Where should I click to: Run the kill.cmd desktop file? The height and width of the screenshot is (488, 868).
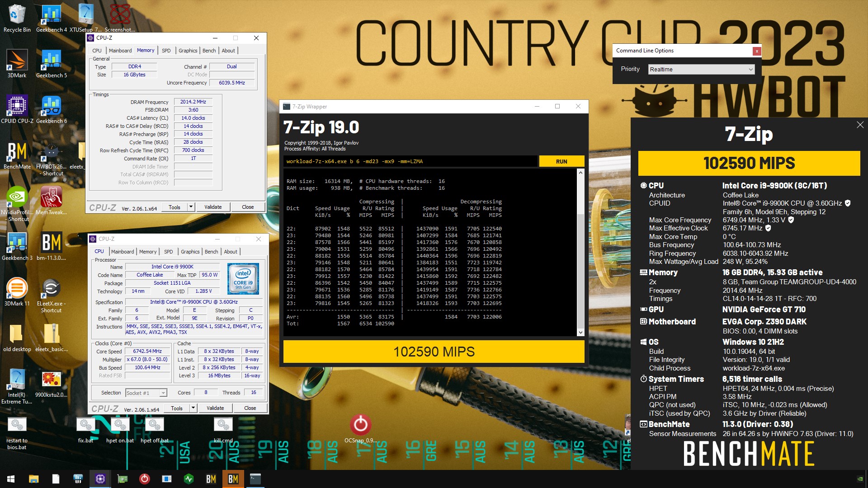coord(223,430)
